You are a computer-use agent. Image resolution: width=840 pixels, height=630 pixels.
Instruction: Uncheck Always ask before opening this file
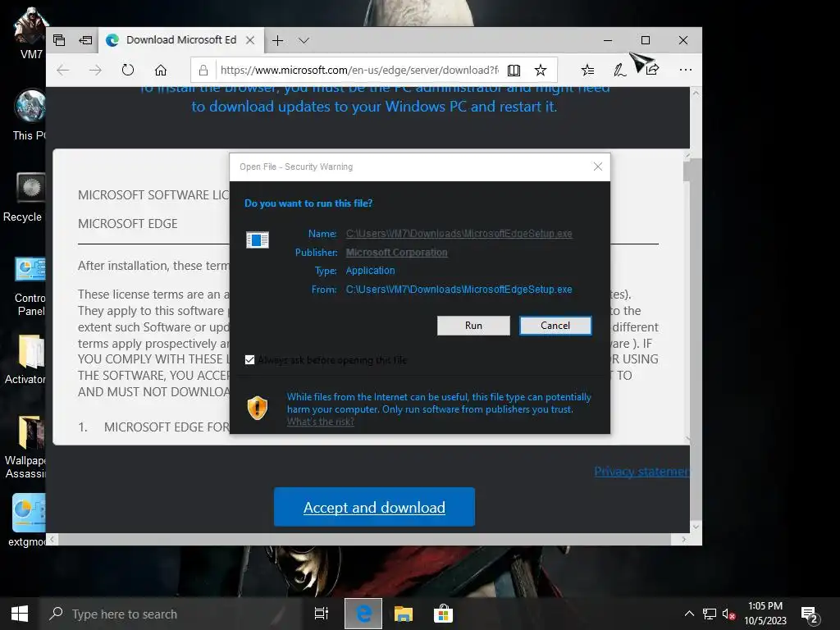[x=249, y=359]
